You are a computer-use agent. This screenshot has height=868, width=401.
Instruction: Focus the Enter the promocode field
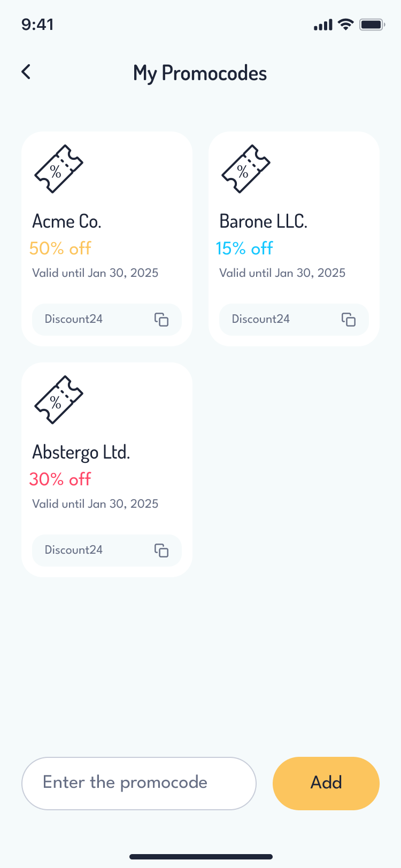click(139, 783)
